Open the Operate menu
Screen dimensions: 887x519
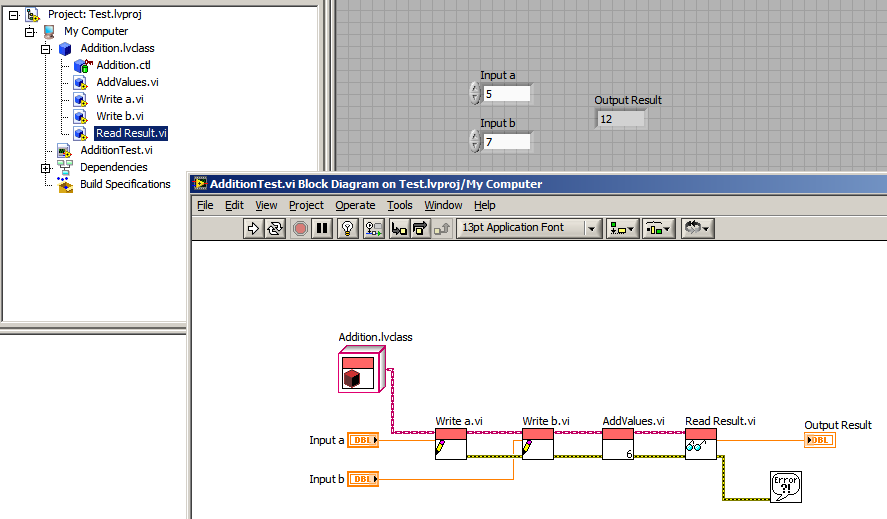355,205
